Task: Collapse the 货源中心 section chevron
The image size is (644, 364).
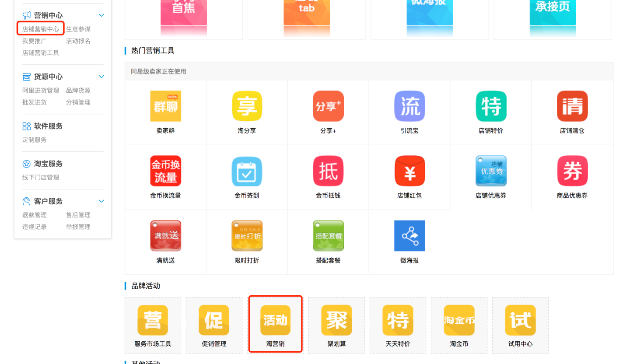Action: pos(101,77)
